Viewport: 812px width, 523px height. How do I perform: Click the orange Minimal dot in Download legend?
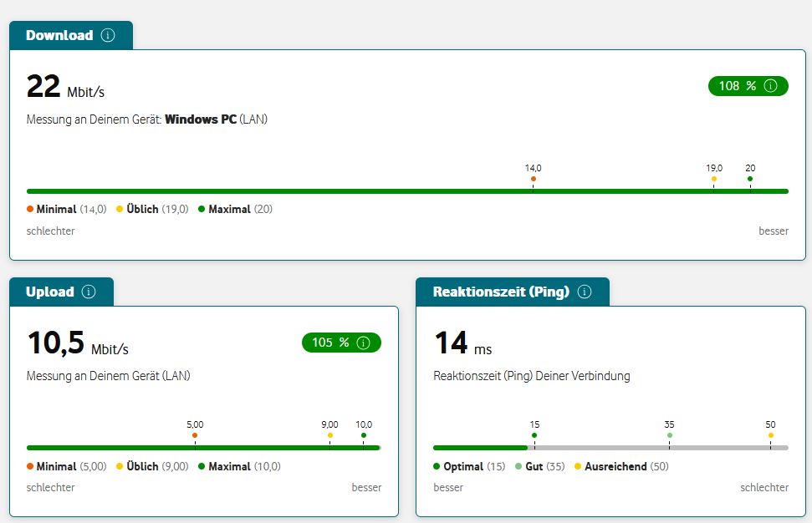point(32,209)
